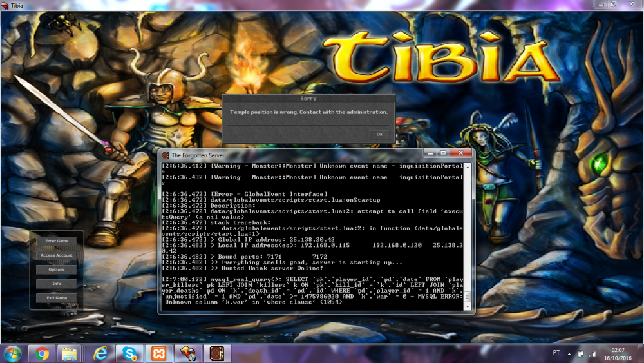Show hidden system tray icons arrow
Screen dimensions: 644x363
click(x=569, y=353)
